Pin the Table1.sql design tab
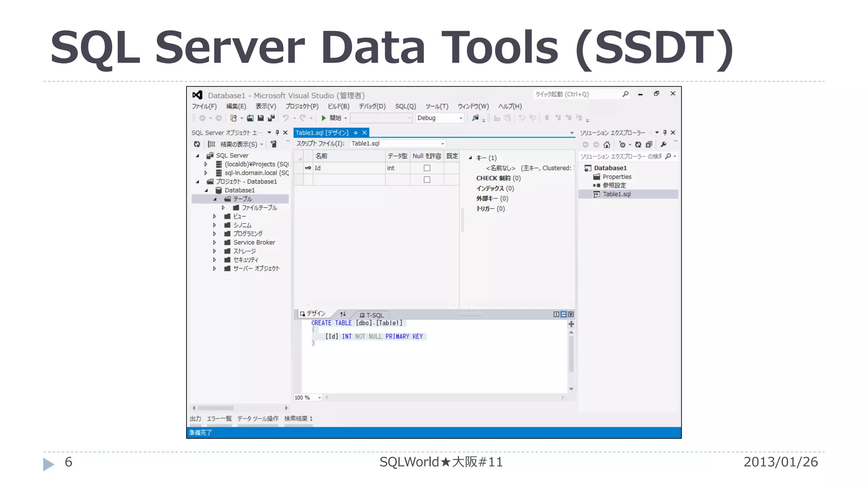868x488 pixels. pyautogui.click(x=356, y=133)
